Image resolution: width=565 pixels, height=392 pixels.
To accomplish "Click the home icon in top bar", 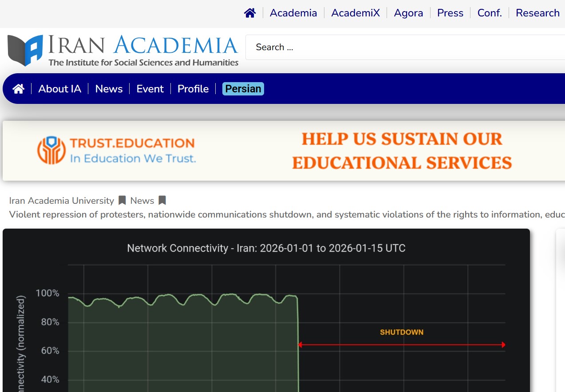I will click(x=250, y=13).
